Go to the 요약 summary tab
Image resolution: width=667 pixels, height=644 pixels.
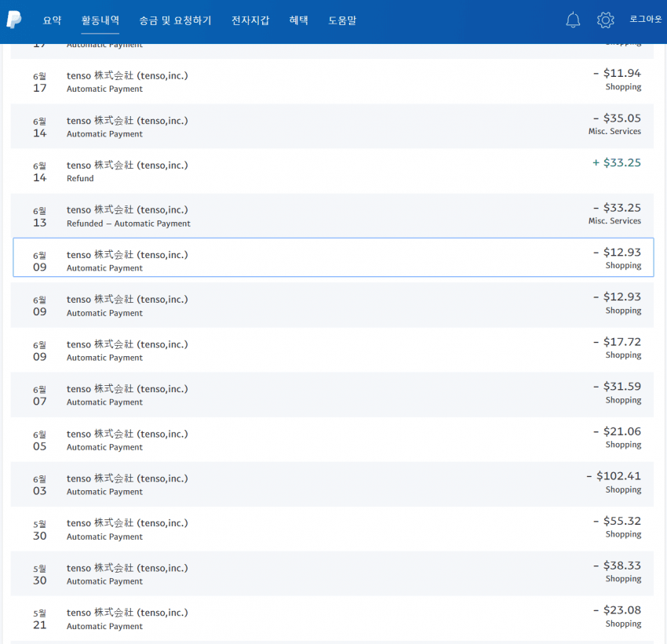[x=52, y=20]
